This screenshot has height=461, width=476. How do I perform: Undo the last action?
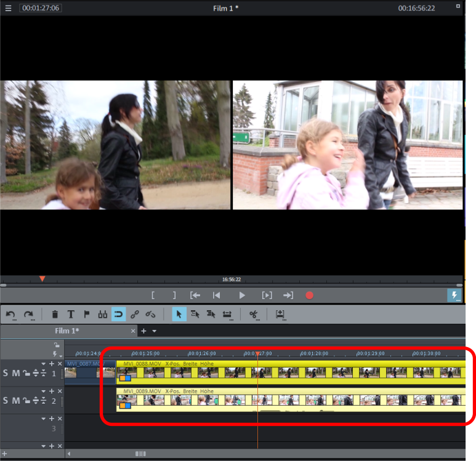click(11, 315)
